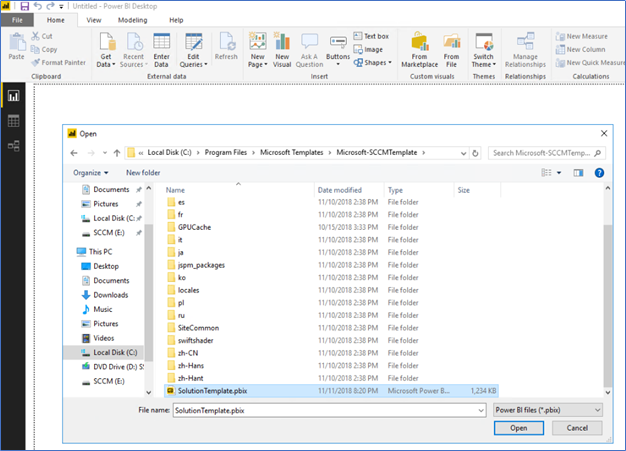This screenshot has width=626, height=451.
Task: Click the Manage Relationships icon
Action: (525, 42)
